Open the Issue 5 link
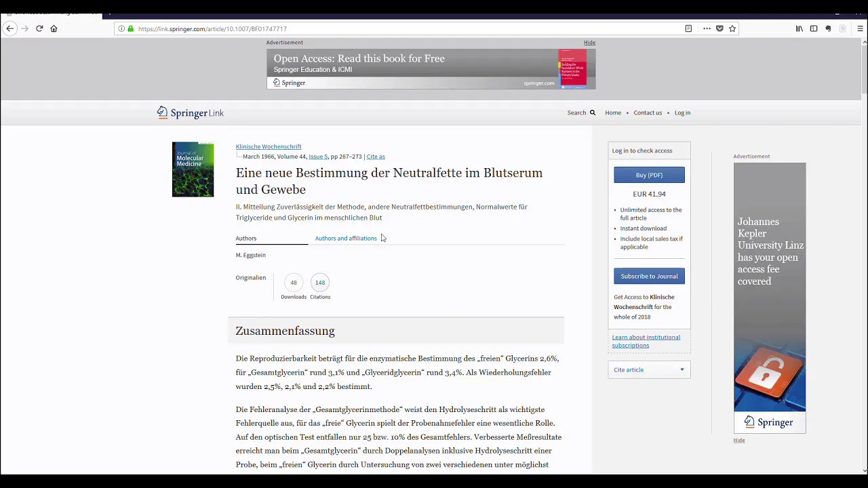 (x=318, y=157)
